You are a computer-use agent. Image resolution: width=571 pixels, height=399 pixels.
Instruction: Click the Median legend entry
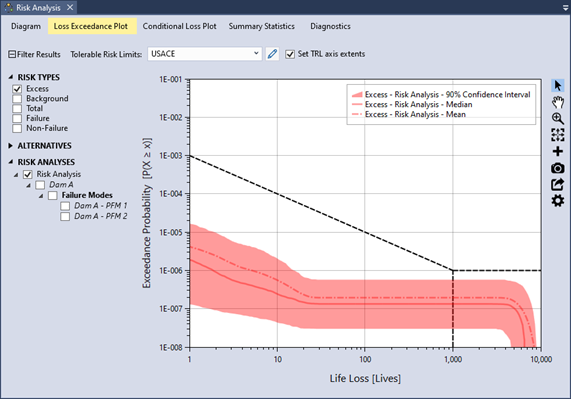(411, 104)
